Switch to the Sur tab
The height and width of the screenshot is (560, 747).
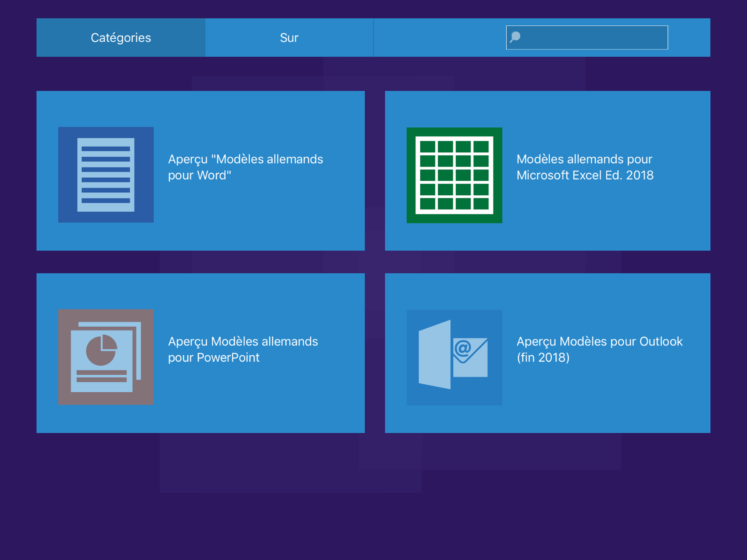[289, 37]
